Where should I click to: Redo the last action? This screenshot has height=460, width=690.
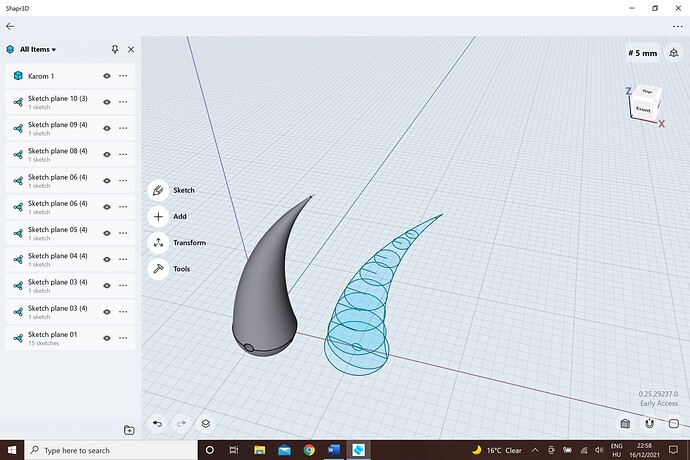(181, 424)
